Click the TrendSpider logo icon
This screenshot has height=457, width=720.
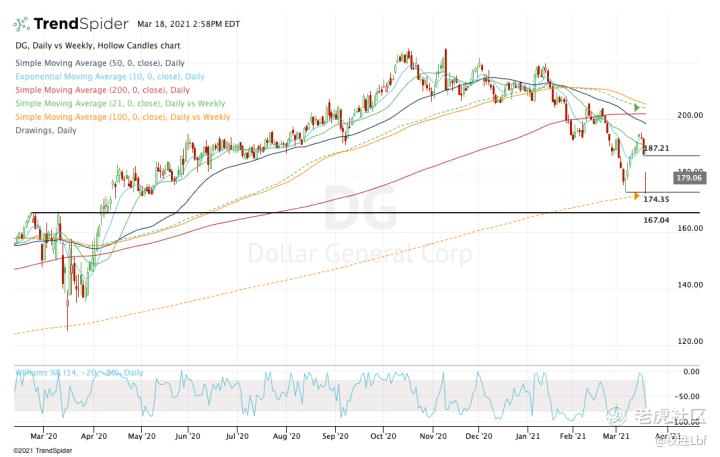click(22, 24)
